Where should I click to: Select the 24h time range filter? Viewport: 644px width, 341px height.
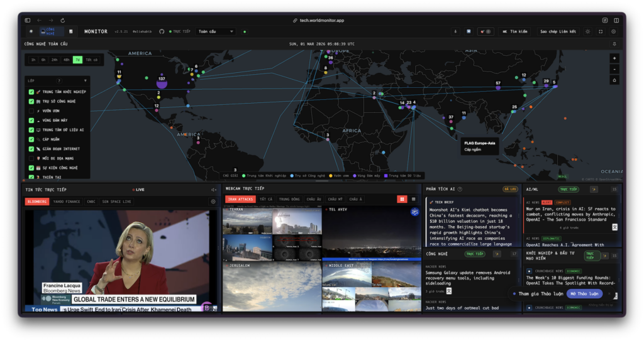tap(55, 60)
